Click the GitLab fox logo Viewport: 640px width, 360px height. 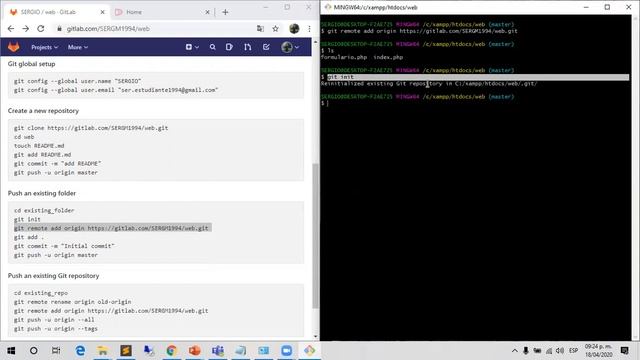14,47
